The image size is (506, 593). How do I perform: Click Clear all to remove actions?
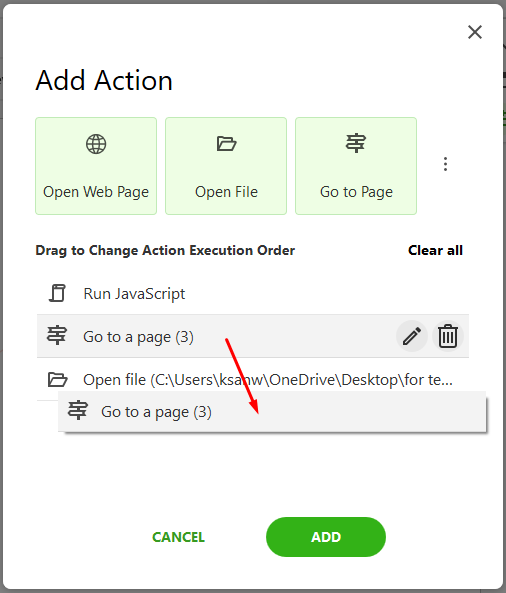pyautogui.click(x=435, y=250)
